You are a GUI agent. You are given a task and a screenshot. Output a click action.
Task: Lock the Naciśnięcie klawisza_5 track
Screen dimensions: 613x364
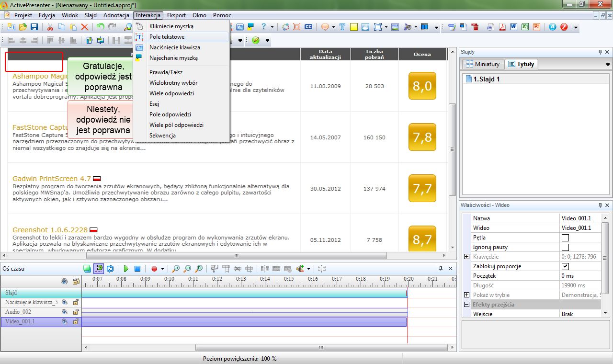(76, 302)
